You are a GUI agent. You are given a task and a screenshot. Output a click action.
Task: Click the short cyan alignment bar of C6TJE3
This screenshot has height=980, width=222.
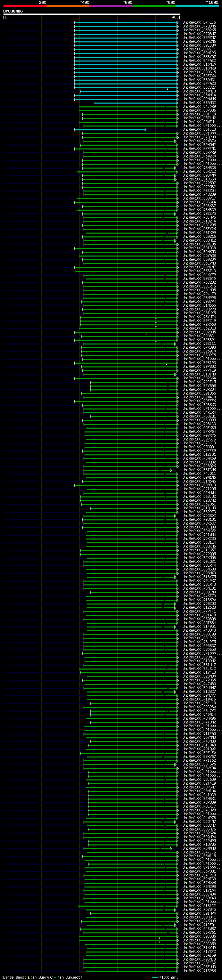[x=110, y=130]
